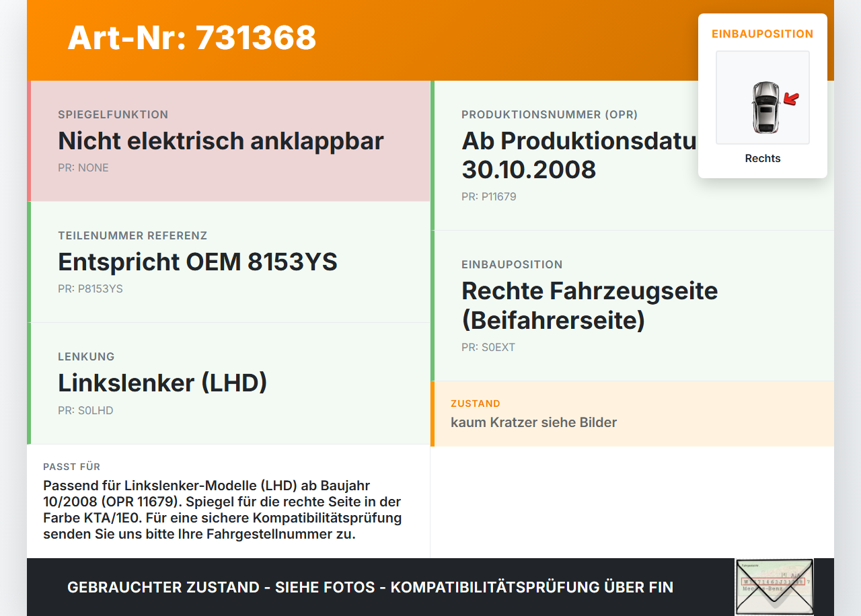Click the 'PR: P11679' code
The width and height of the screenshot is (861, 616).
(489, 197)
